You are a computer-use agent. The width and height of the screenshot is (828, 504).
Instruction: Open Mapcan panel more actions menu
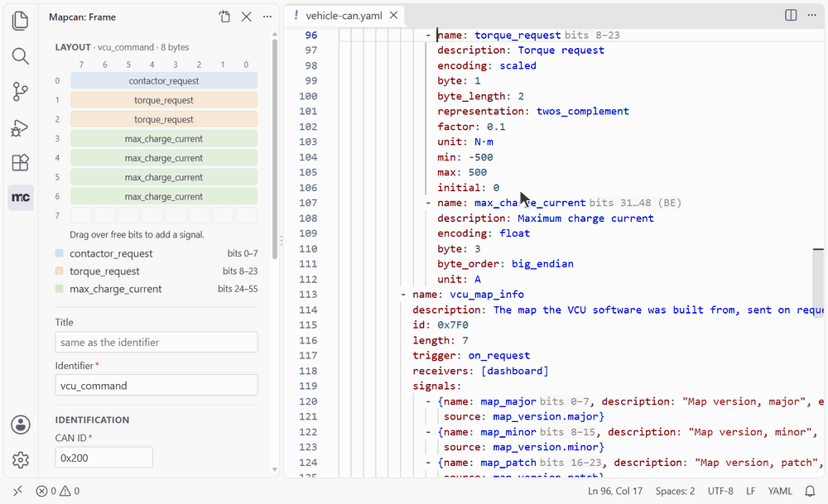[267, 17]
